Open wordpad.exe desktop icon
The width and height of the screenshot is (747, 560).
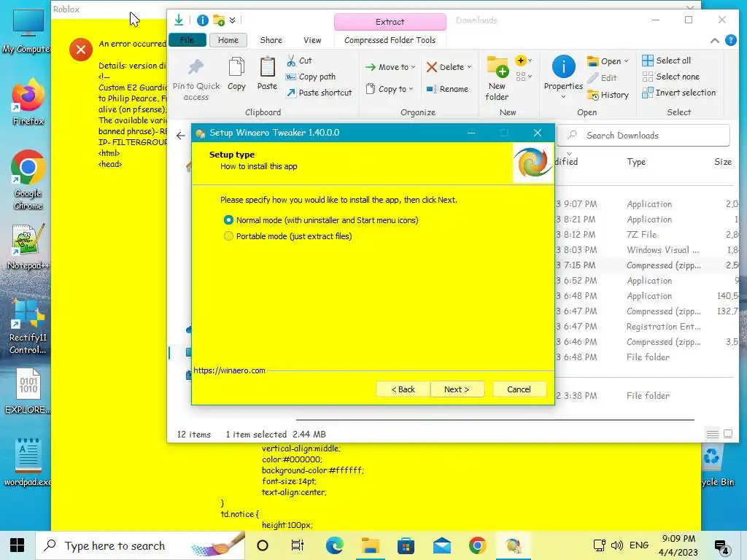pyautogui.click(x=28, y=462)
